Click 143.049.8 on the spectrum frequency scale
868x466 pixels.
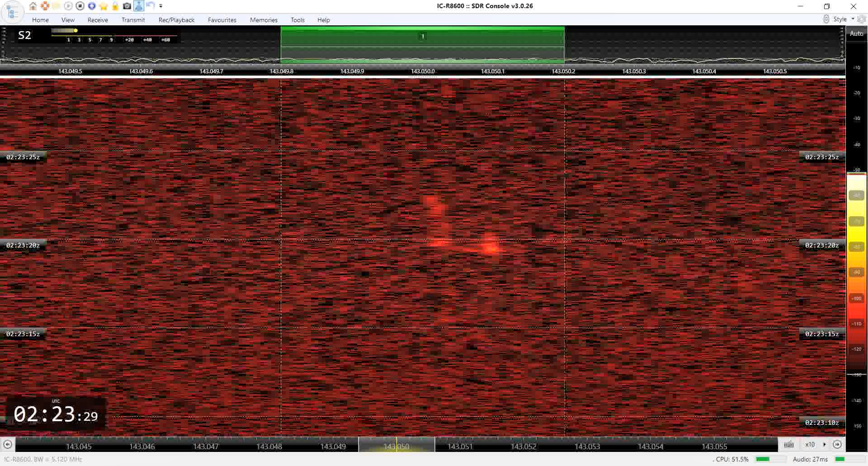point(281,71)
